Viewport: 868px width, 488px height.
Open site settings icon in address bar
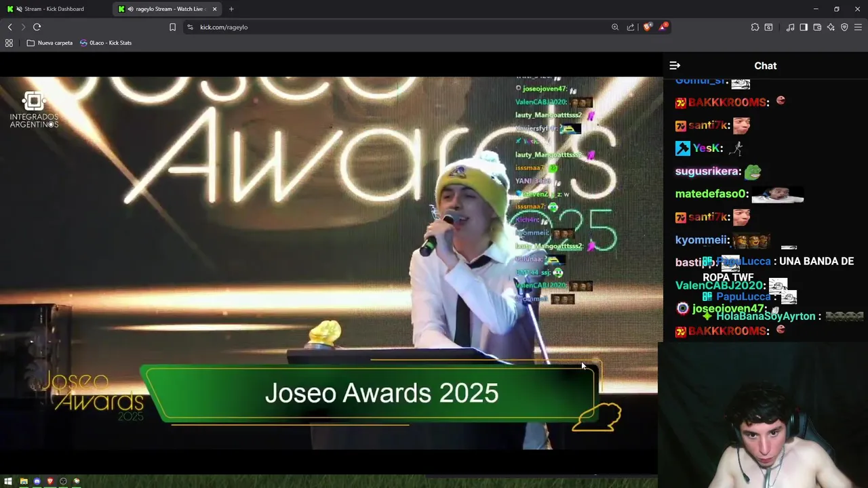190,27
